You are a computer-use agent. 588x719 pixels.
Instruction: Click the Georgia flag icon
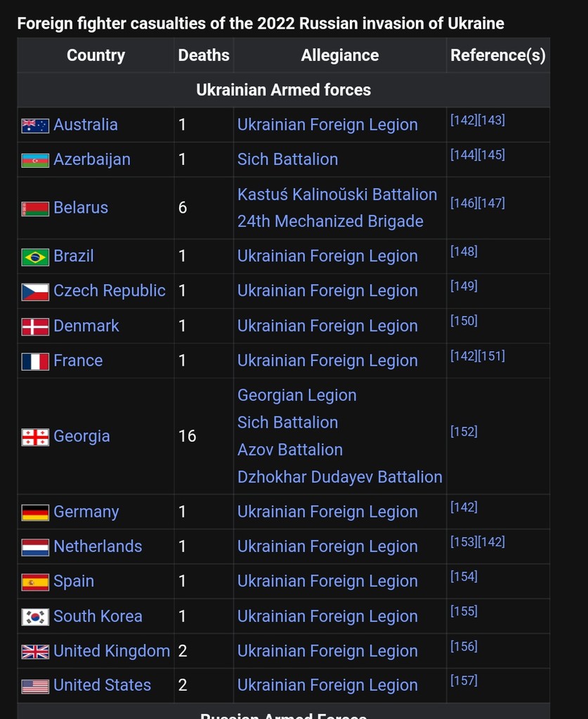[x=35, y=437]
